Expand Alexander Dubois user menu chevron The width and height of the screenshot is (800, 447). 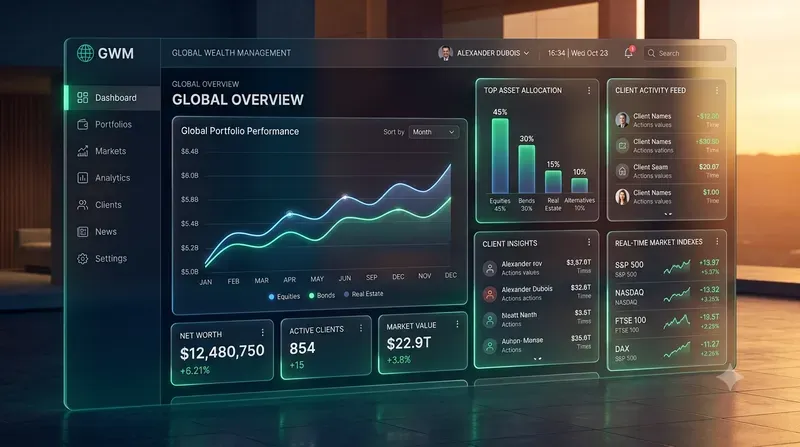tap(527, 53)
